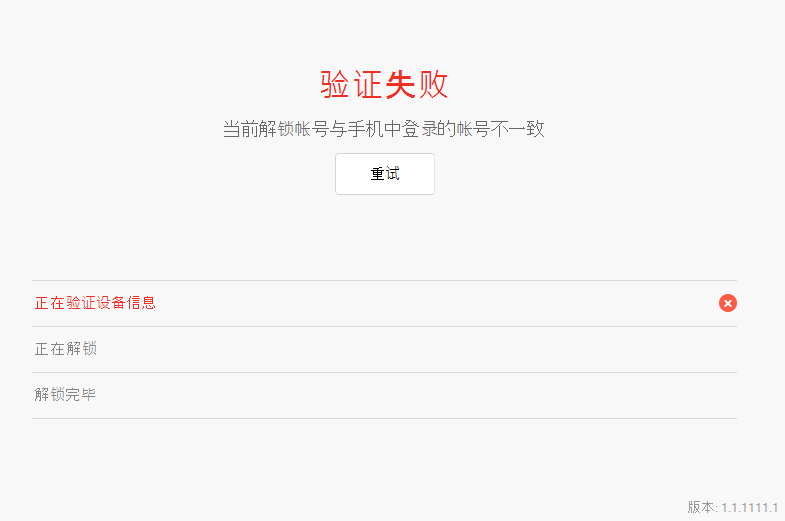Select the 正在验证设备信息 step label
The width and height of the screenshot is (785, 521).
95,303
